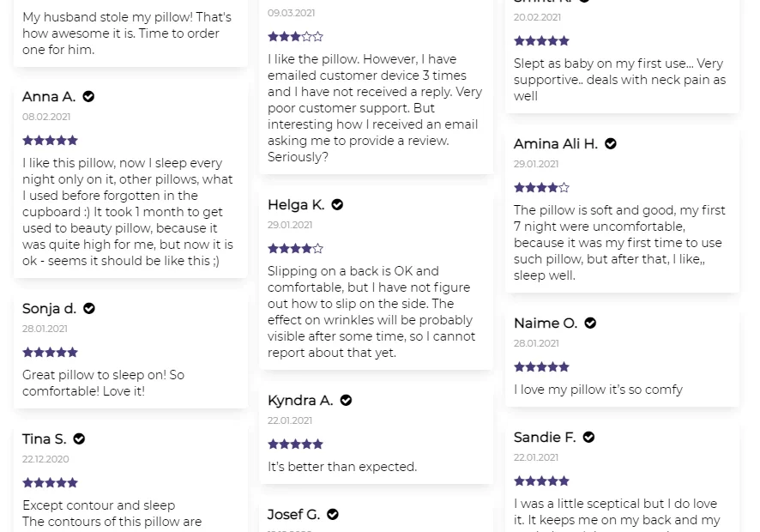This screenshot has height=532, width=760.
Task: Click the three-star rating dated 09.03.2021
Action: point(295,37)
